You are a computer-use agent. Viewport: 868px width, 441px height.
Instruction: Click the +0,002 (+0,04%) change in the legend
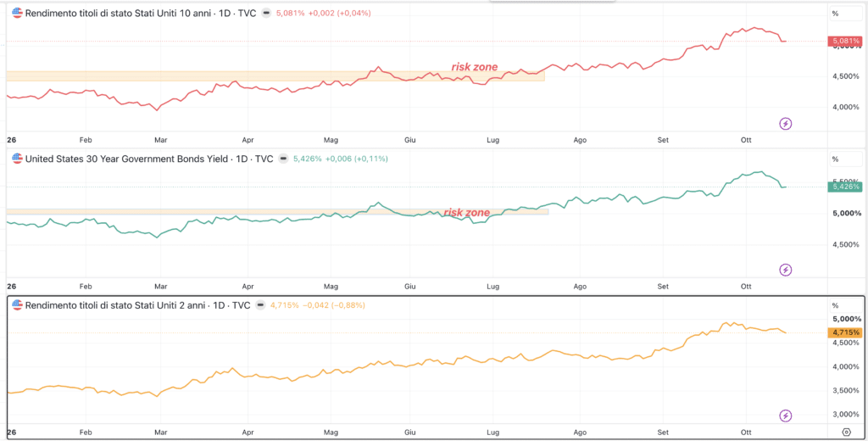tap(339, 13)
